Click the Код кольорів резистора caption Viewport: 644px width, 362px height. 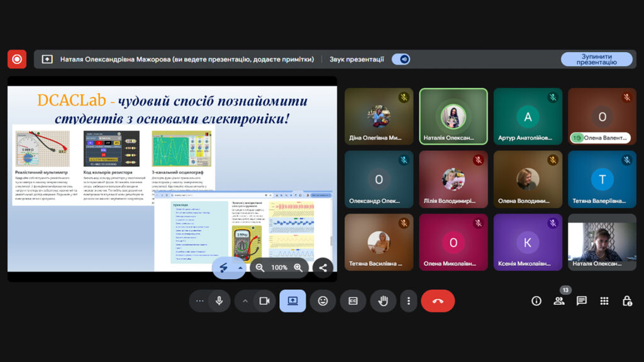pos(108,172)
